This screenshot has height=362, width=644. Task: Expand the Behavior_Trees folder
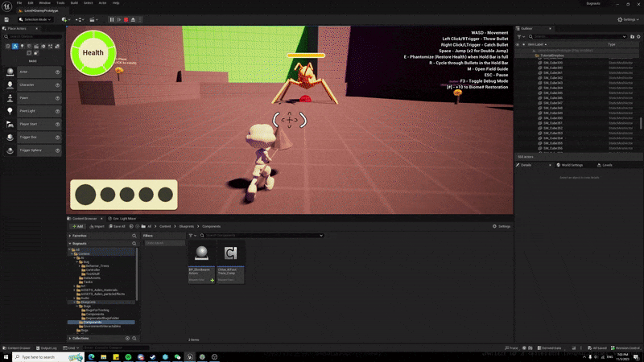[x=79, y=266]
